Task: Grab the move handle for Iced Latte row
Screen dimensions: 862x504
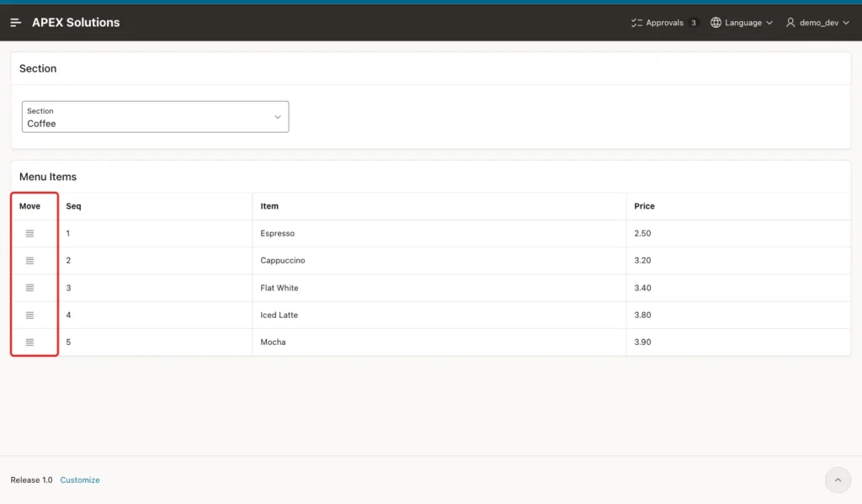Action: coord(29,315)
